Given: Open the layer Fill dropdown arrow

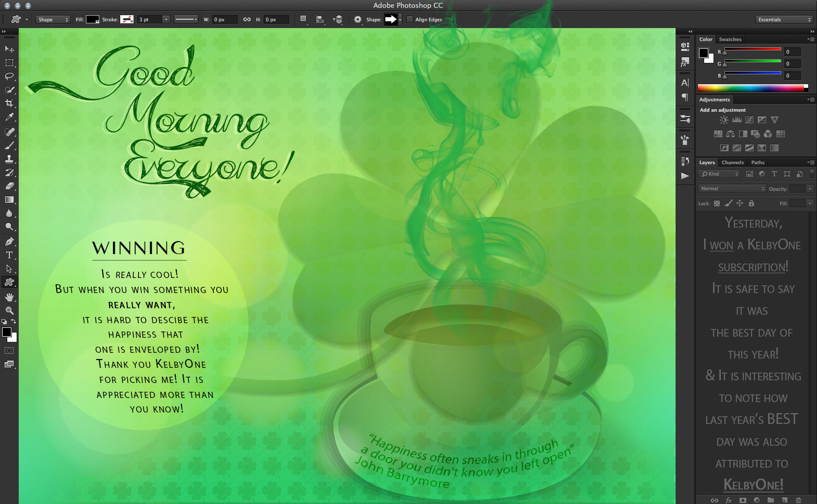Looking at the screenshot, I should point(810,203).
